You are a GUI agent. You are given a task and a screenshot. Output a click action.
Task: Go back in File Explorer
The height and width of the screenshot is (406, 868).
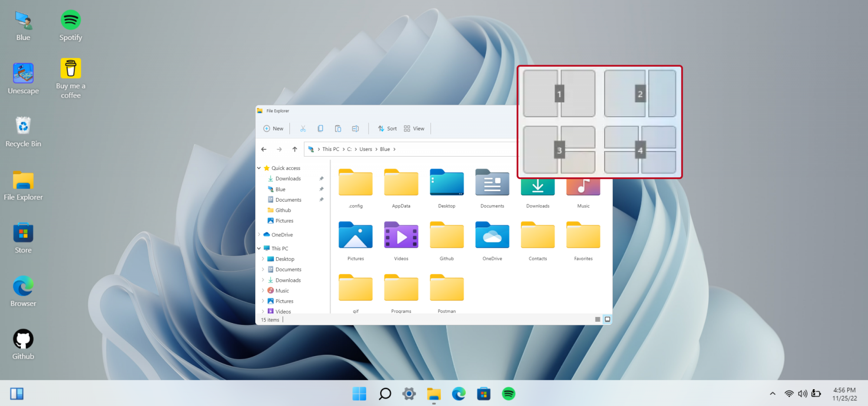point(263,149)
